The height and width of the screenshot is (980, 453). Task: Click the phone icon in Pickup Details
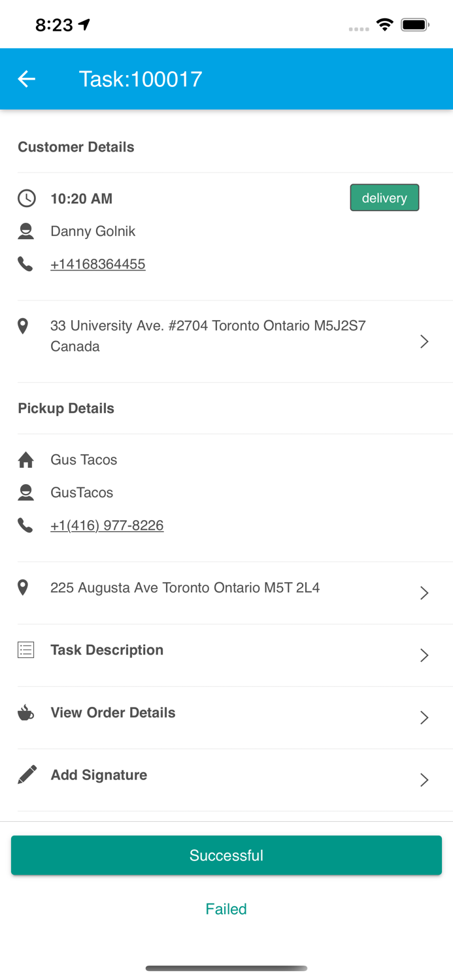[x=26, y=525]
